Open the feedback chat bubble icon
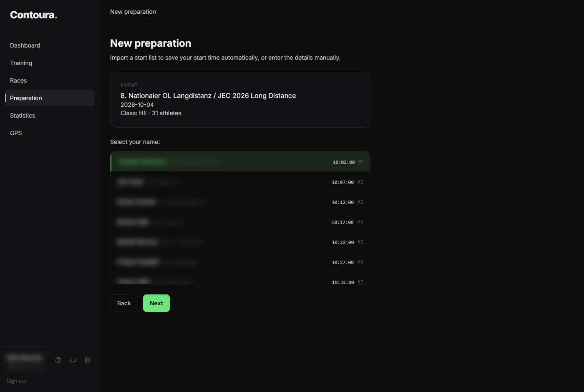The width and height of the screenshot is (584, 392). click(x=73, y=360)
